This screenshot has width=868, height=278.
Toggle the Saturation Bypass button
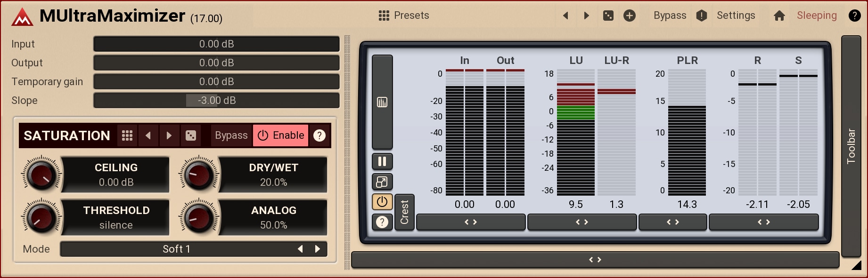tap(231, 135)
